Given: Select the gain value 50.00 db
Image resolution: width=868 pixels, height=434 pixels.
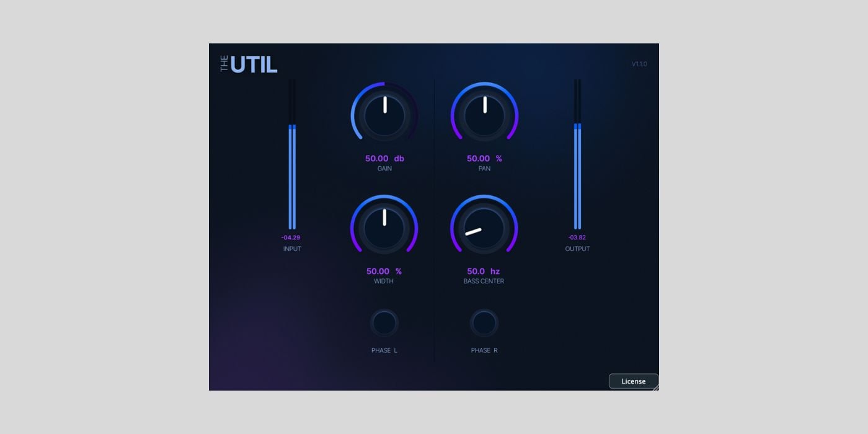Looking at the screenshot, I should click(384, 159).
